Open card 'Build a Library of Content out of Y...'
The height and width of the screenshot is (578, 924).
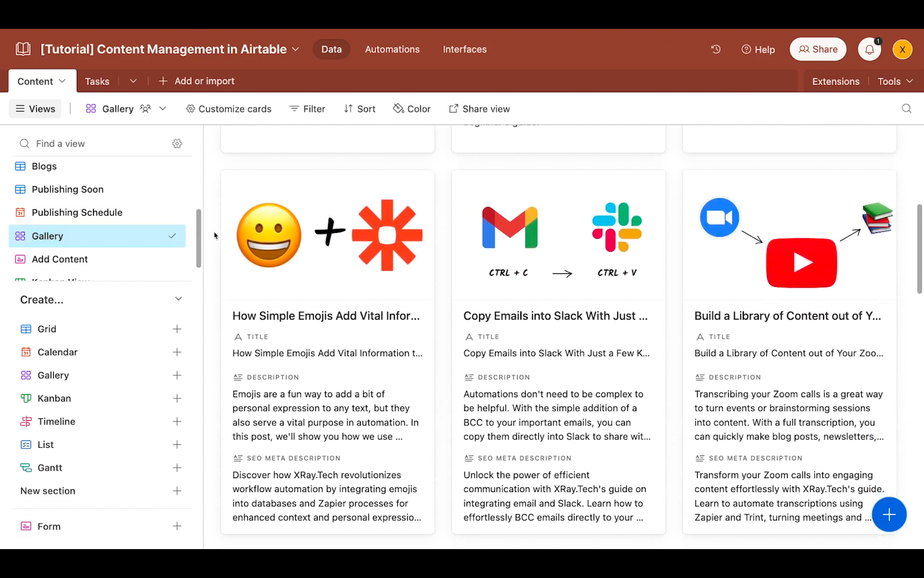[788, 316]
